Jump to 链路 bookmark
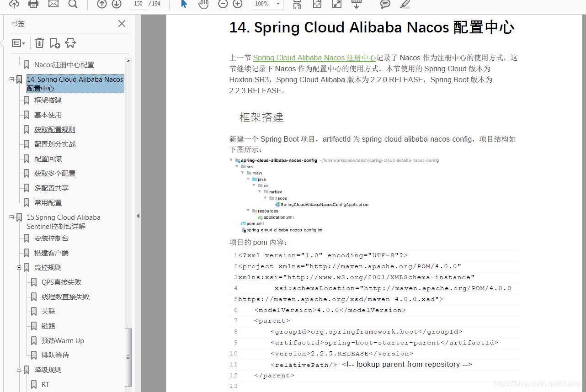Screen dimensions: 586x392 (48, 326)
